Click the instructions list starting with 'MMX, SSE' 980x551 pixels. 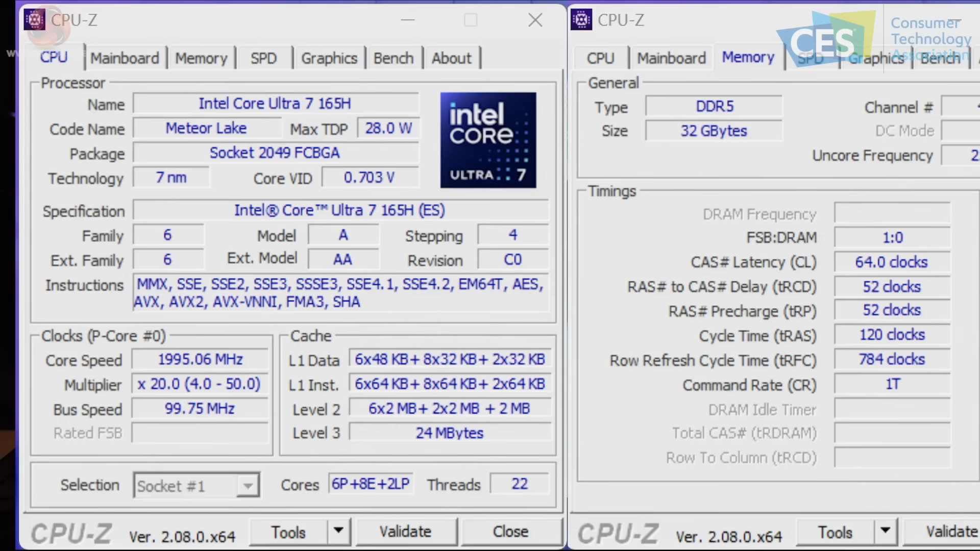pyautogui.click(x=340, y=293)
